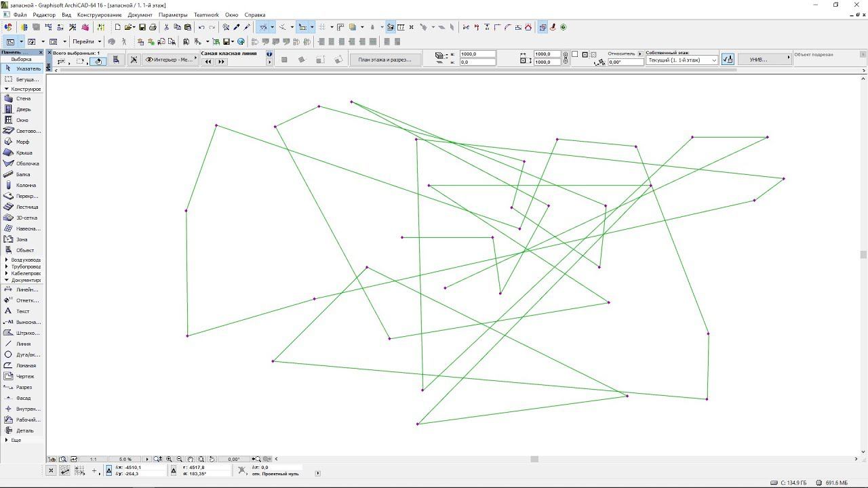Select the 3D-сетка (Mesh) tool
The width and height of the screenshot is (868, 488).
coord(22,218)
